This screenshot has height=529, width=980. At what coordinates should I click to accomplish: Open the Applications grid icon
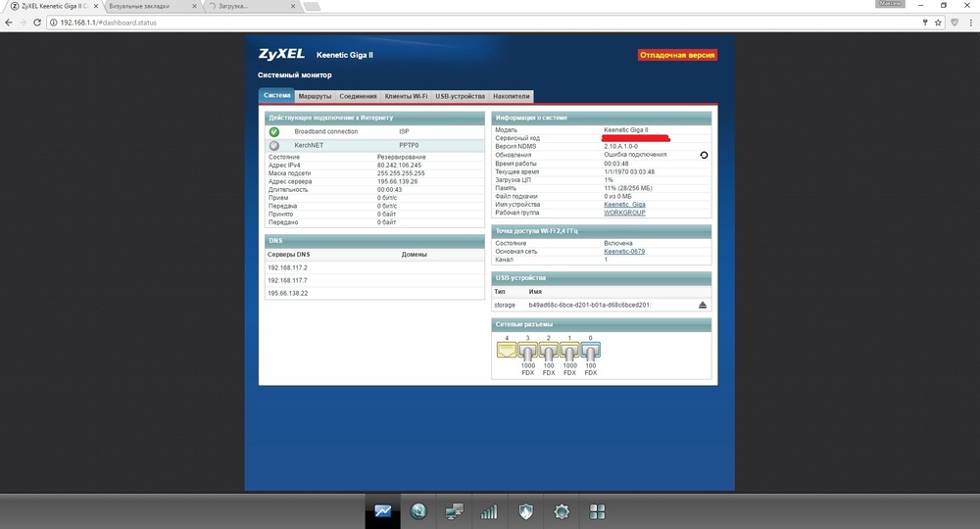coord(598,512)
